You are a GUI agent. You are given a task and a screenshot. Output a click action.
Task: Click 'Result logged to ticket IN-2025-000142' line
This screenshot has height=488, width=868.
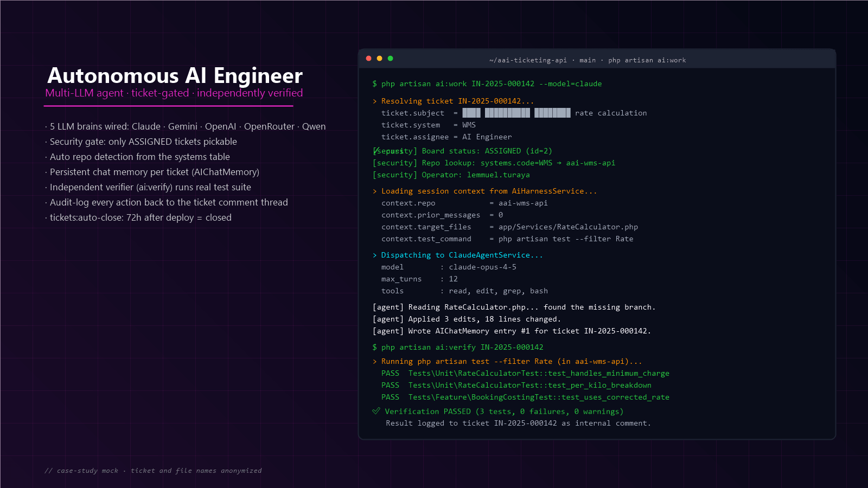point(519,423)
